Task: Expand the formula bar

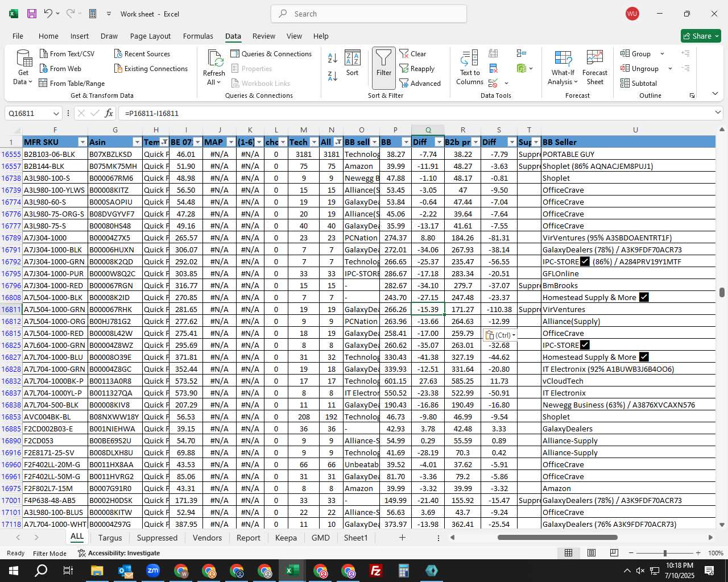Action: [718, 113]
